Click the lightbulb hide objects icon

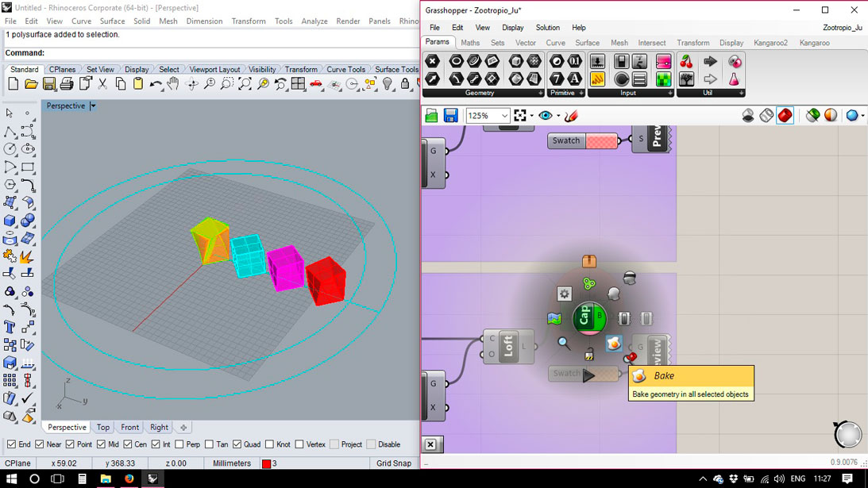tap(388, 84)
